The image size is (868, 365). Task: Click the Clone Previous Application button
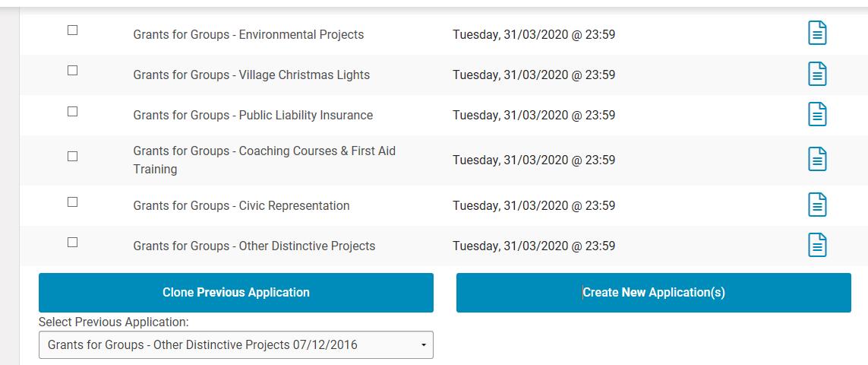click(x=235, y=293)
